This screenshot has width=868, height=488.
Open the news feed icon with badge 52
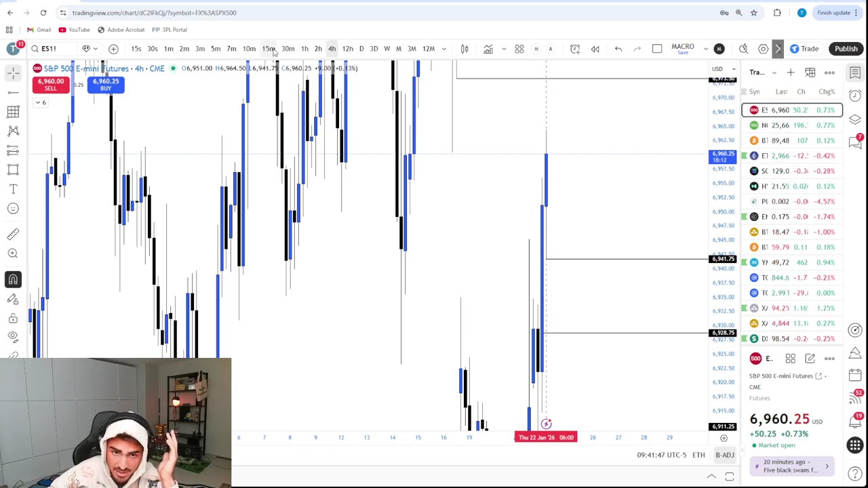(x=855, y=398)
